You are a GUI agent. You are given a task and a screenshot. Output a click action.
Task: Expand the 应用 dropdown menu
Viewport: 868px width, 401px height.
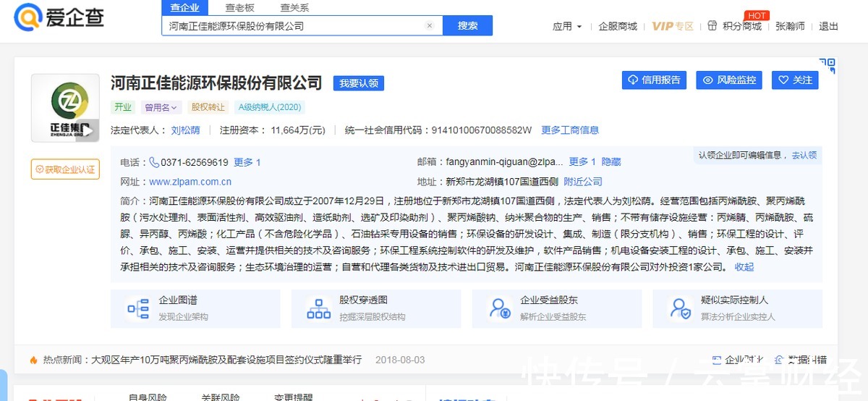(567, 26)
